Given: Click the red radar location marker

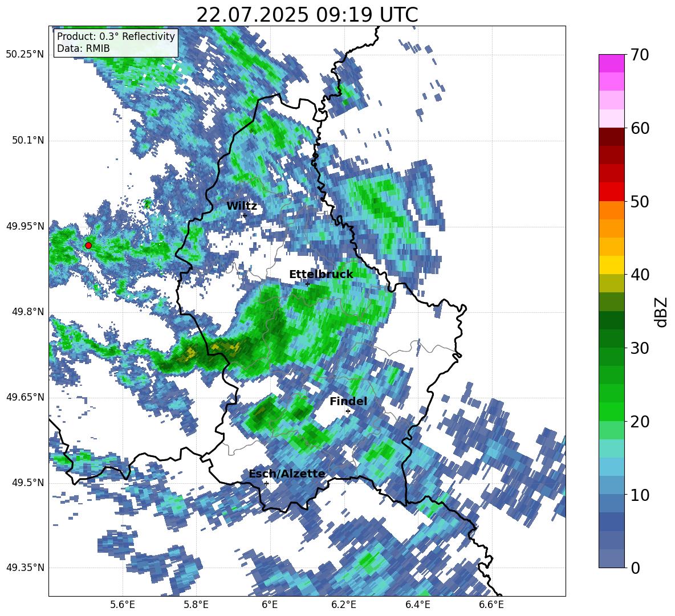Looking at the screenshot, I should coord(88,245).
